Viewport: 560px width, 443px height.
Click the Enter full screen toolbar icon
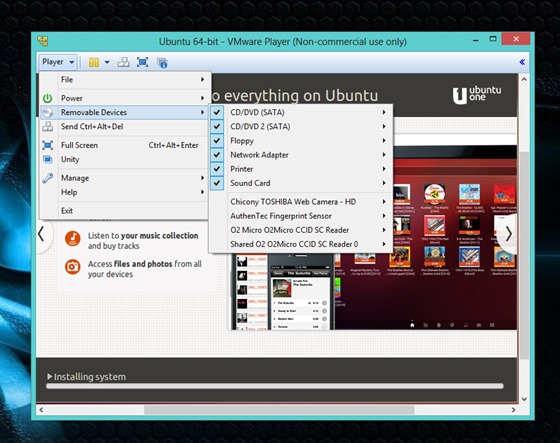tap(143, 63)
